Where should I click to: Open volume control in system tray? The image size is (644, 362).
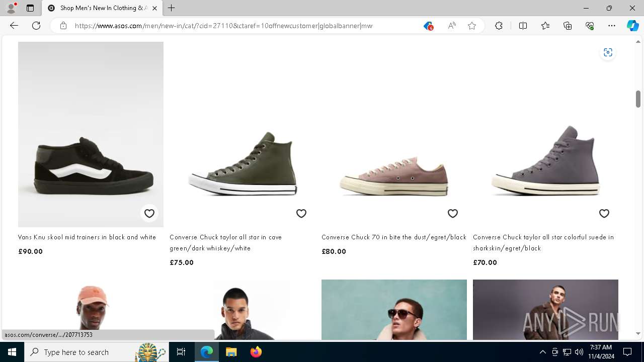tap(579, 352)
